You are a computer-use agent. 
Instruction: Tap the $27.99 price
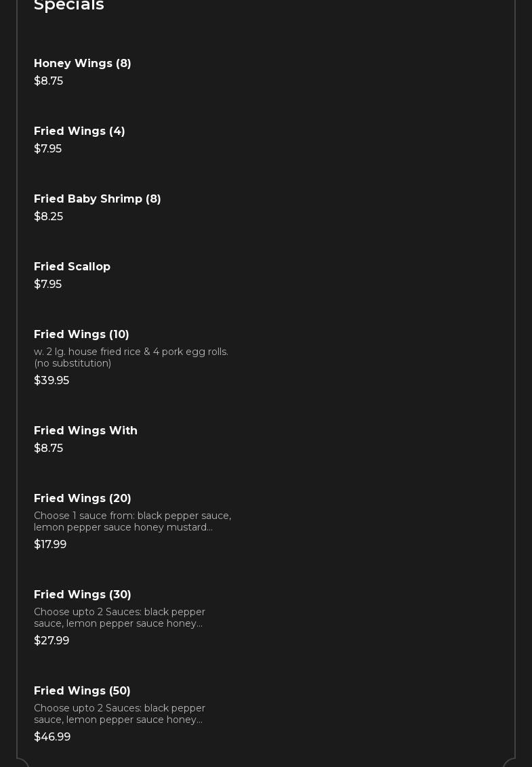pos(52,641)
